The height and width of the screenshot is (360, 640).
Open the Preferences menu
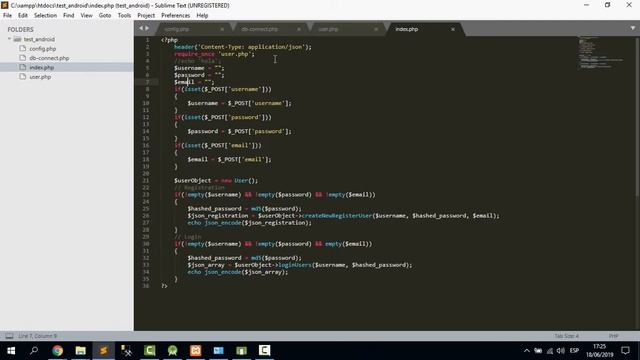176,16
